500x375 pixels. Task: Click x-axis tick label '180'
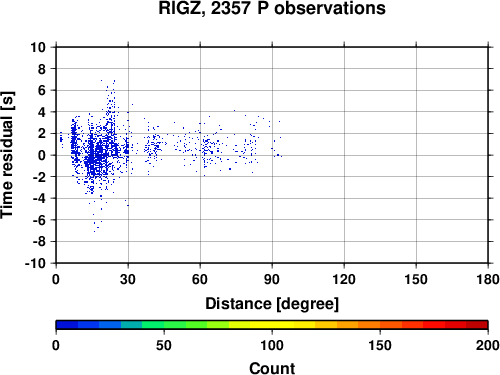(x=488, y=279)
